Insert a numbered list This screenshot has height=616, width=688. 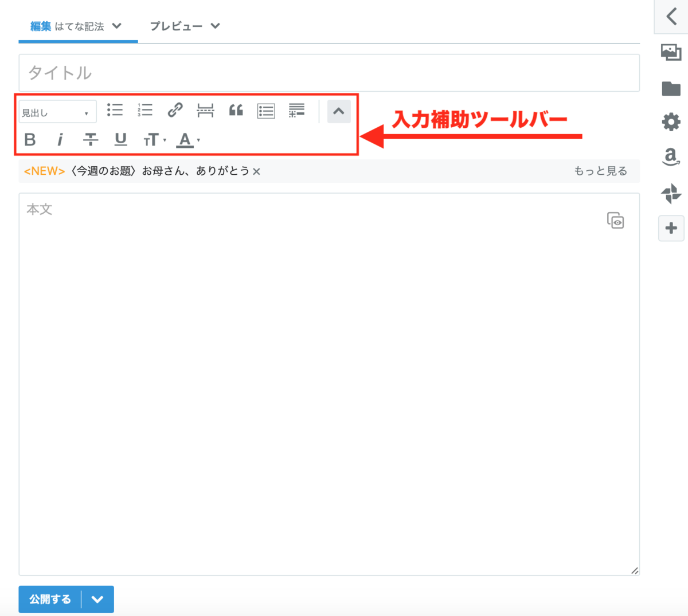[145, 110]
